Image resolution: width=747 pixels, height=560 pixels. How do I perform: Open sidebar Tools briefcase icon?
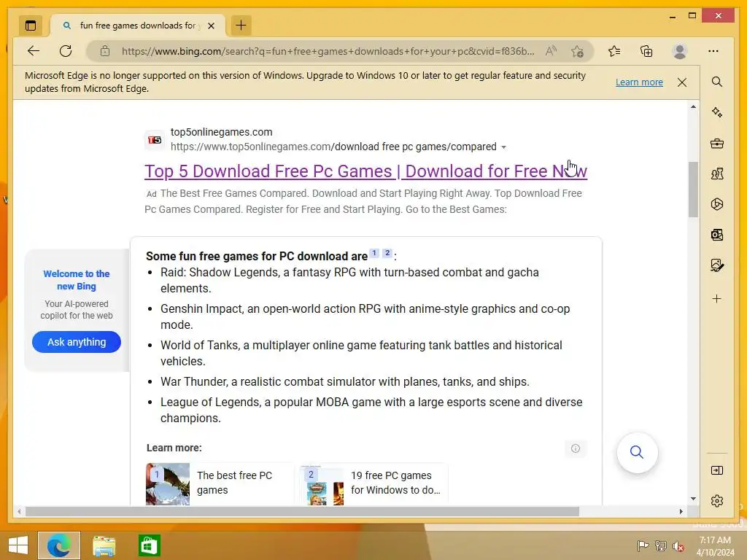click(717, 144)
